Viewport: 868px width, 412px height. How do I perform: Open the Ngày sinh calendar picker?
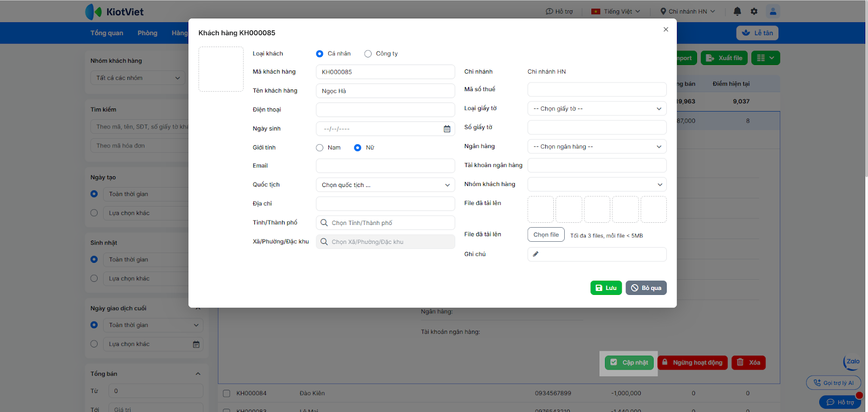click(x=447, y=129)
